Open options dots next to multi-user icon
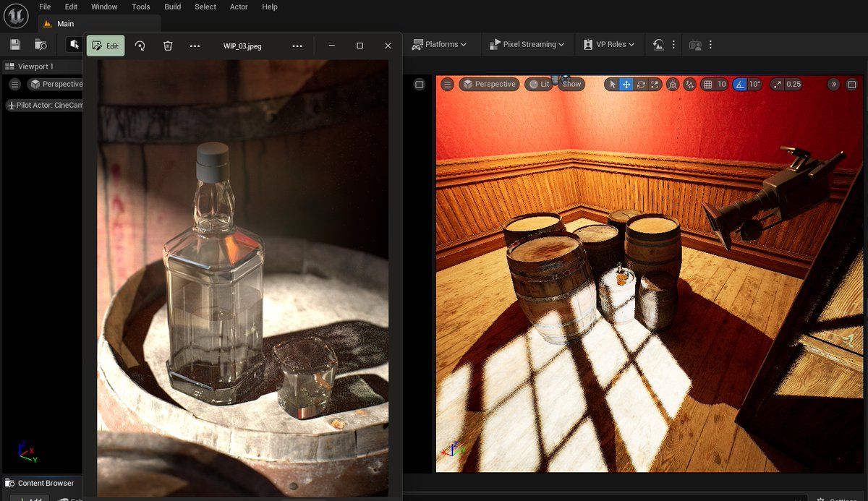868x501 pixels. (x=710, y=45)
